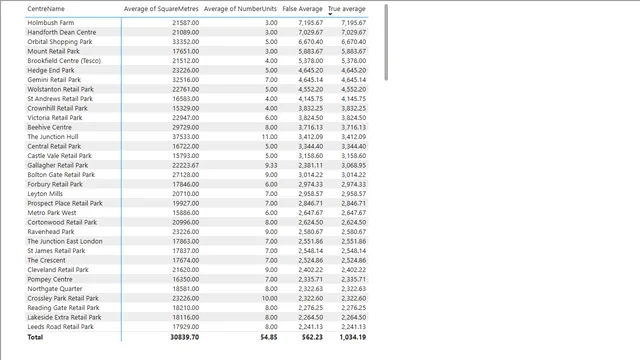Click Gallagher NumberUnits value 9.33

click(271, 165)
